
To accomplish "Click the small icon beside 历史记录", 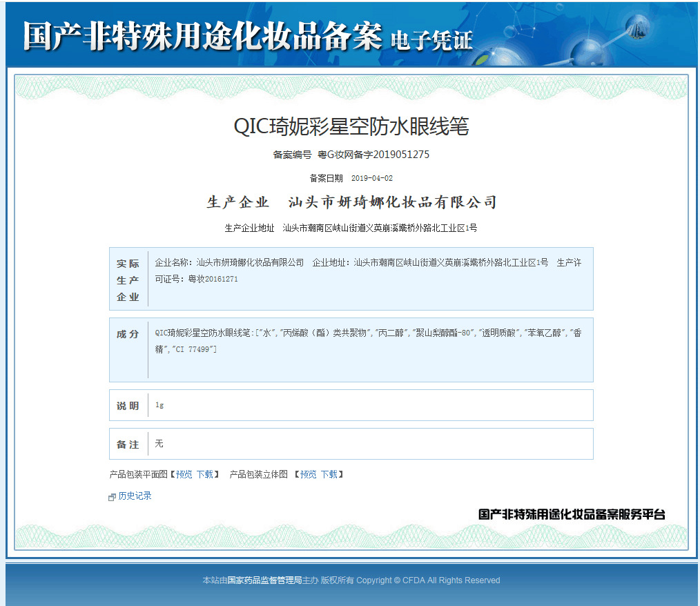I will click(x=112, y=497).
